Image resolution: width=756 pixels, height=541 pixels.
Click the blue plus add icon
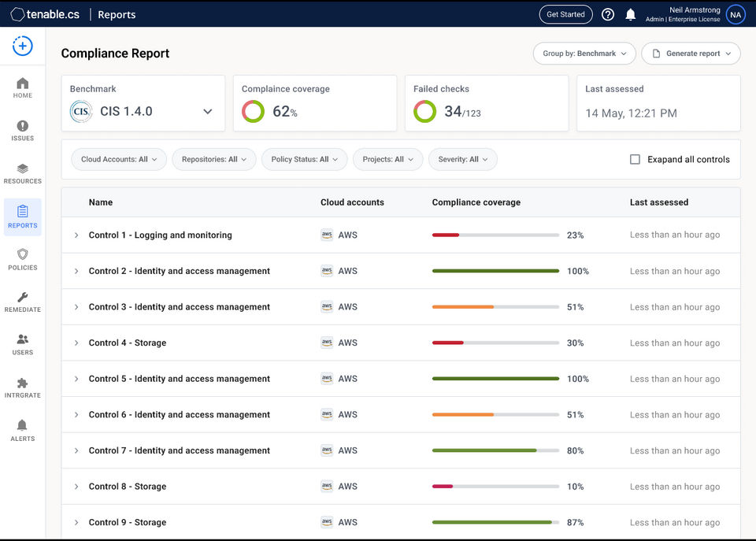coord(23,46)
